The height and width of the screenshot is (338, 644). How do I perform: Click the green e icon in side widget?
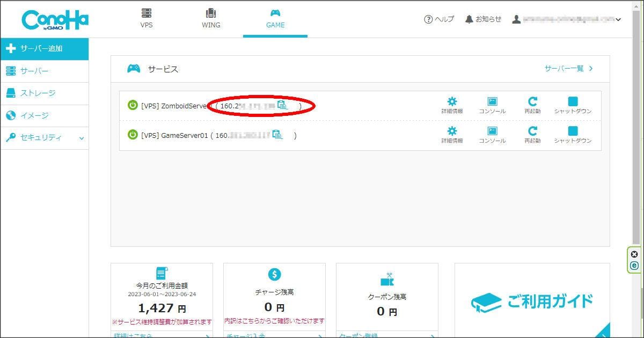click(634, 265)
